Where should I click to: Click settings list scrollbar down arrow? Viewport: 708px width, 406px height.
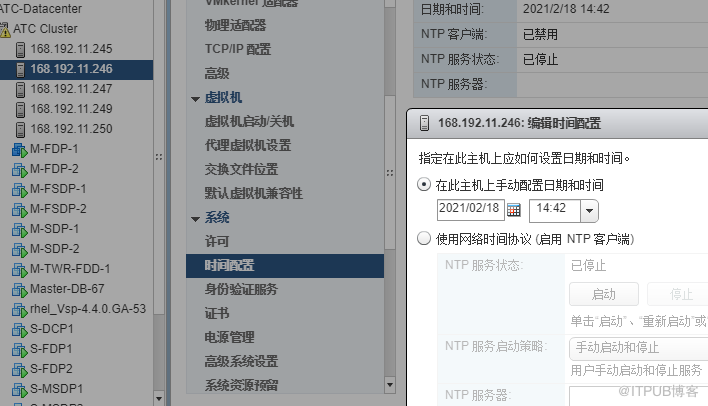[390, 385]
